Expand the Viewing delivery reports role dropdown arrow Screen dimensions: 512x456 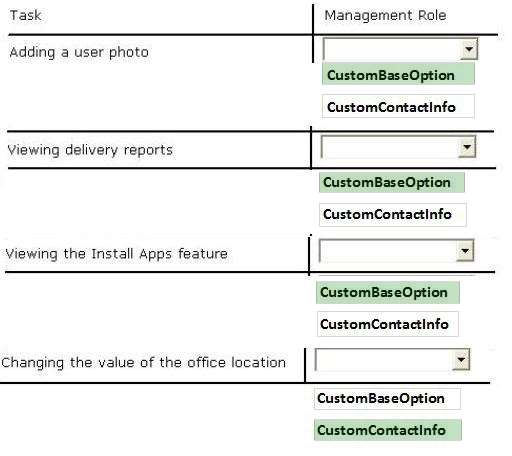467,147
